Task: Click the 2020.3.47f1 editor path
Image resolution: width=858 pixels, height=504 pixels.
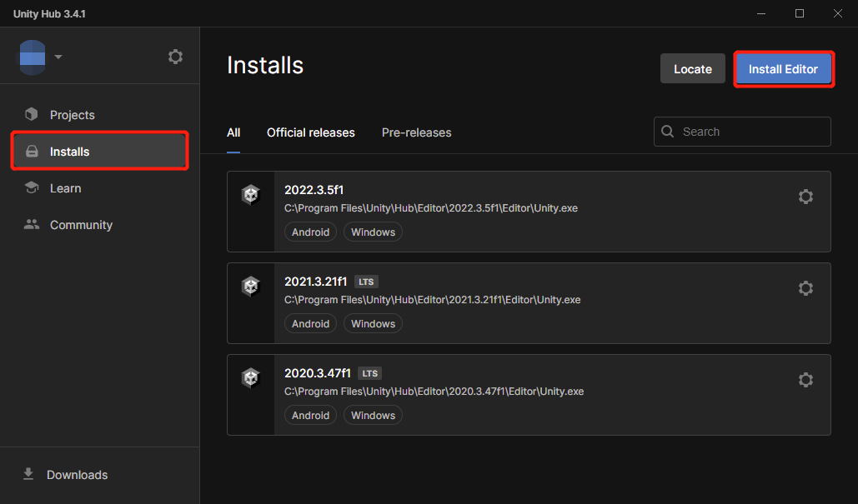Action: coord(434,392)
